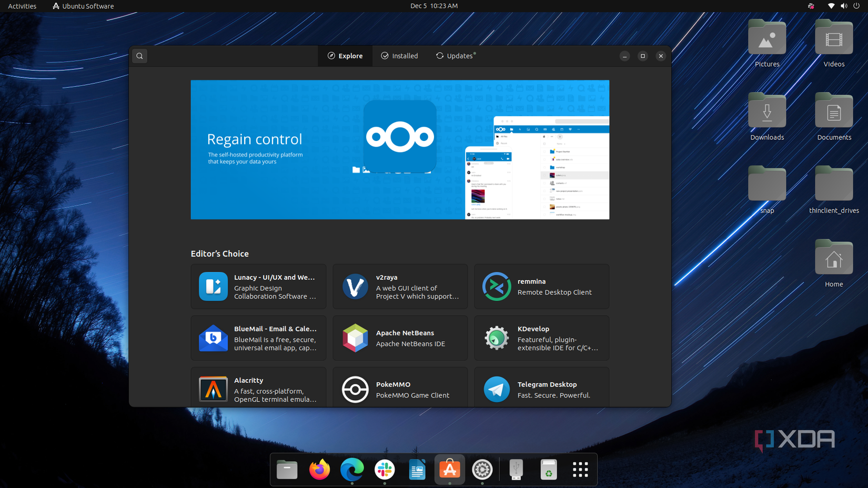Screen dimensions: 868x488
Task: Open the Apache NetBeans cube icon
Action: coord(355,338)
